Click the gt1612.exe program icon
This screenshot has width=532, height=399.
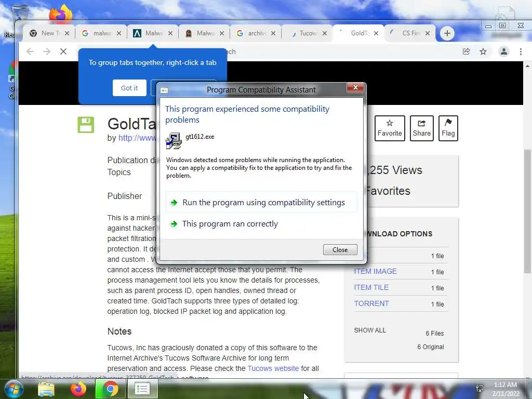tap(174, 141)
